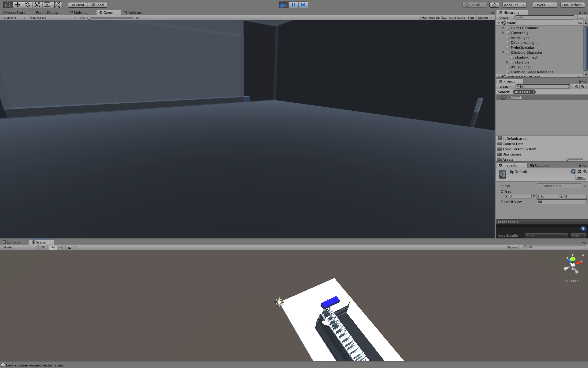Toggle Mute Audio in Game view
The width and height of the screenshot is (588, 368).
click(457, 18)
